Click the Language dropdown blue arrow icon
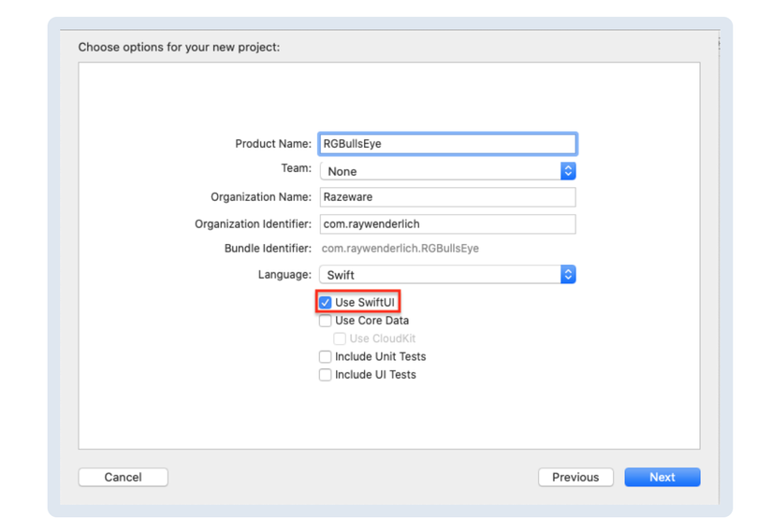Screen dimensions: 772x532 click(567, 275)
